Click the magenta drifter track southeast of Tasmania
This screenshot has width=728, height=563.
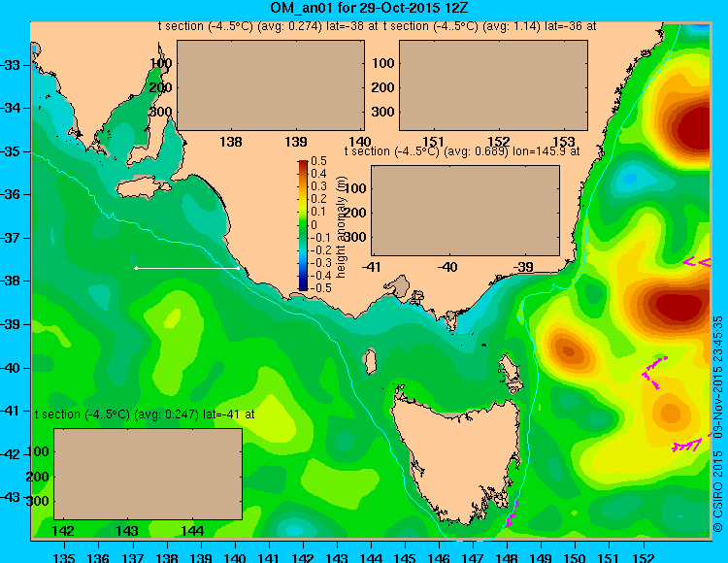(x=513, y=513)
